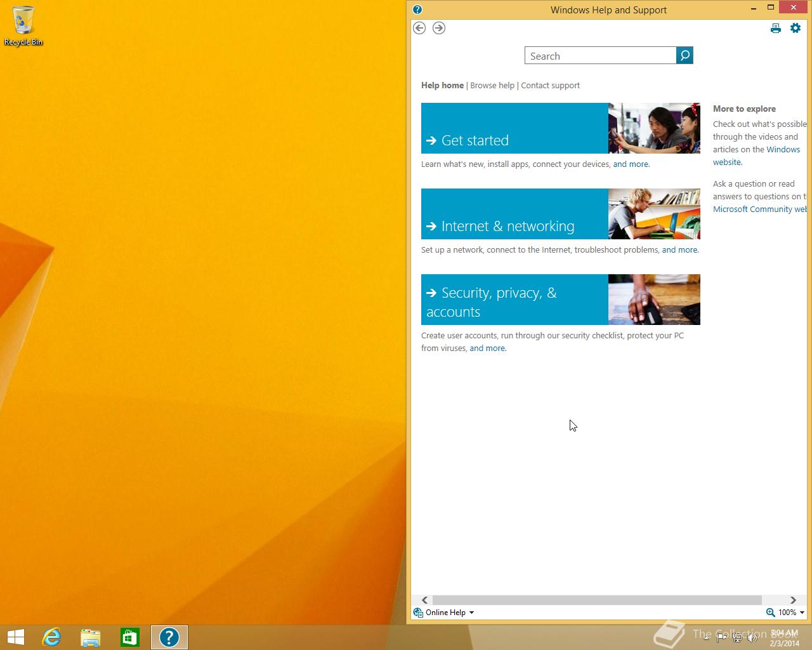Expand the 100% zoom level dropdown
812x650 pixels.
(x=802, y=613)
